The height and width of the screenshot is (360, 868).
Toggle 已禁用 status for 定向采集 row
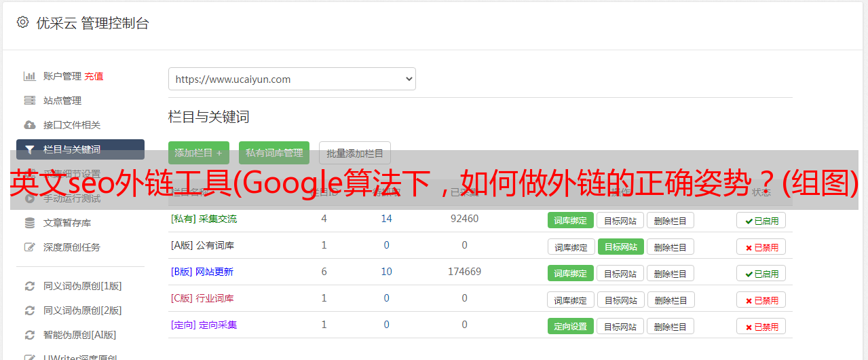click(761, 326)
